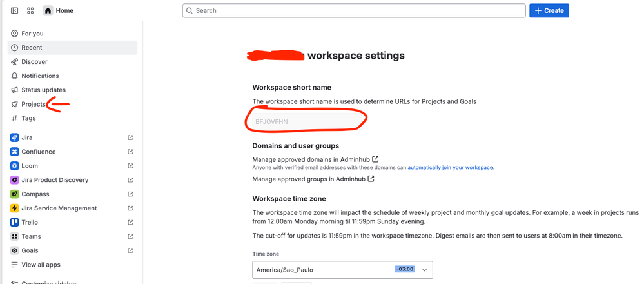Viewport: 644px width, 284px height.
Task: Click the time zone dropdown chevron arrow
Action: 424,269
